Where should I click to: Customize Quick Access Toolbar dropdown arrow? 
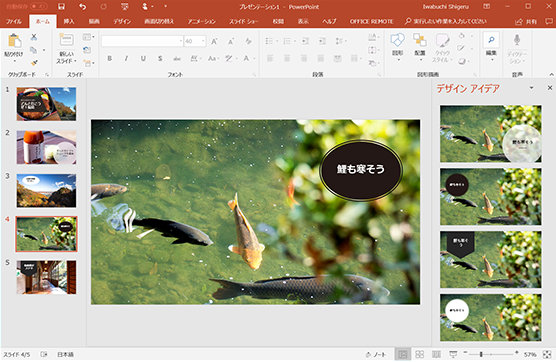tap(165, 7)
